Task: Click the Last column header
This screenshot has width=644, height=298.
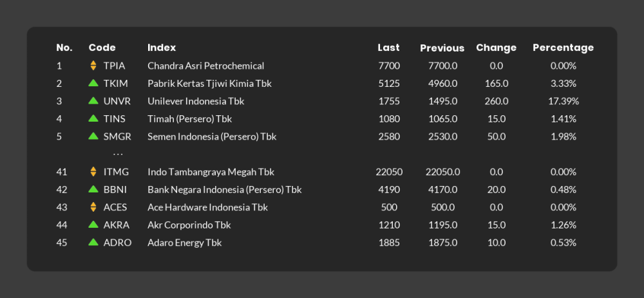Action: (388, 48)
